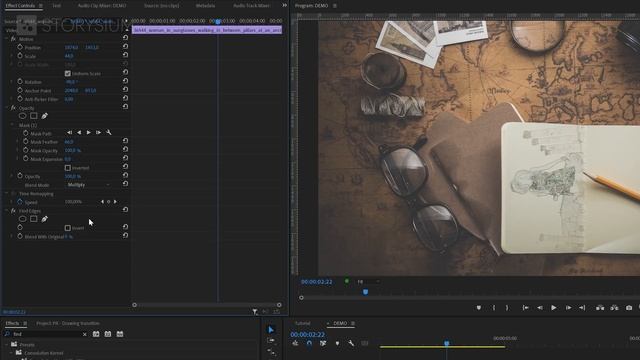Toggle the Find Edges fx effect
The image size is (640, 360).
(x=13, y=211)
